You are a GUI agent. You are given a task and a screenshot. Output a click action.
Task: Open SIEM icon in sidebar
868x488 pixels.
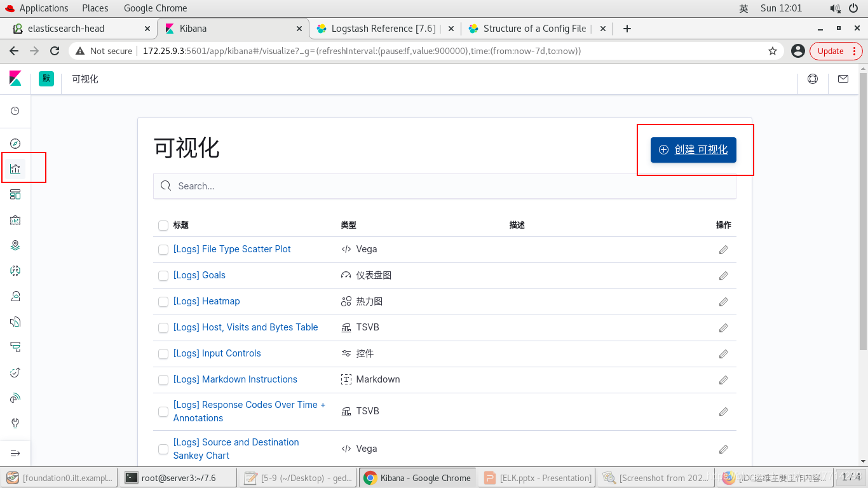[15, 398]
